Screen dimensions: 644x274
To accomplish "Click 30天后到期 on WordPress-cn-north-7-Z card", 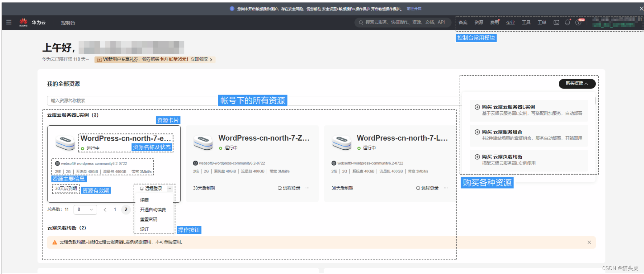I will (204, 188).
